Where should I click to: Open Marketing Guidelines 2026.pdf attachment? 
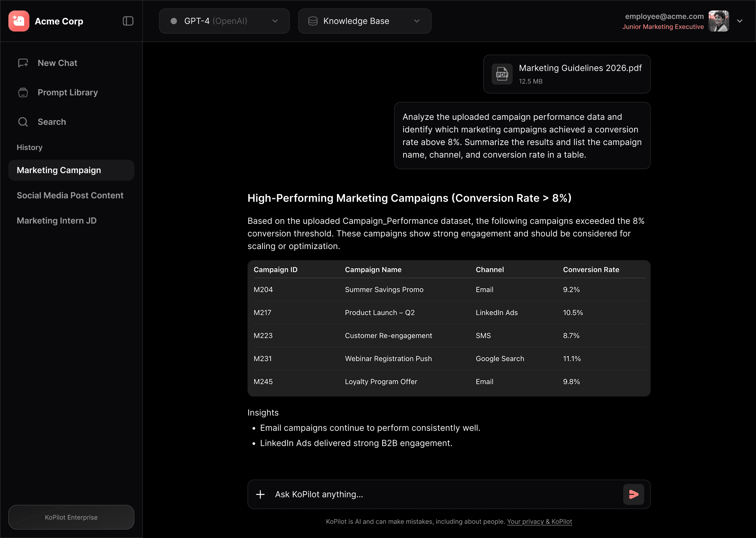pos(580,68)
